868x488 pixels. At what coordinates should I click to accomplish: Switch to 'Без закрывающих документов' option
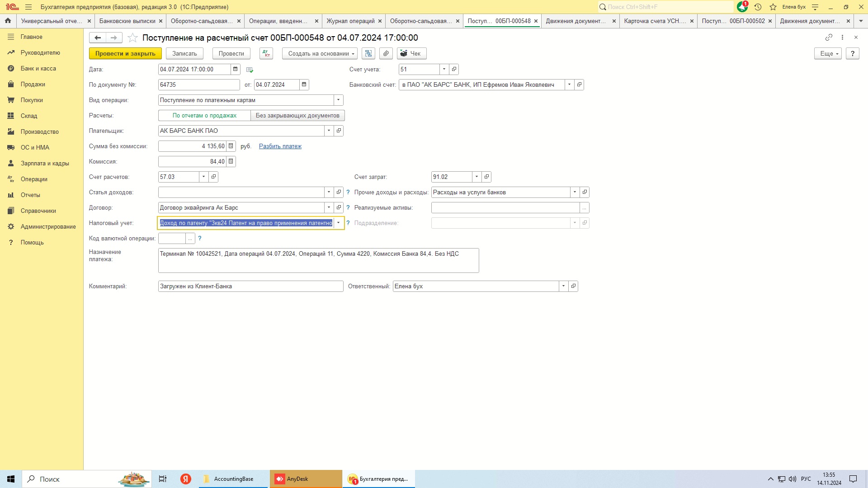click(297, 115)
